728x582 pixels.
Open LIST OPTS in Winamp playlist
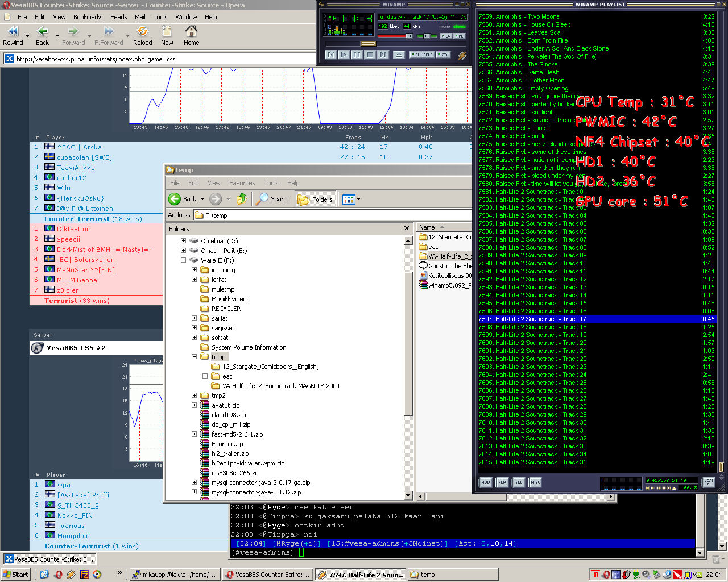709,482
